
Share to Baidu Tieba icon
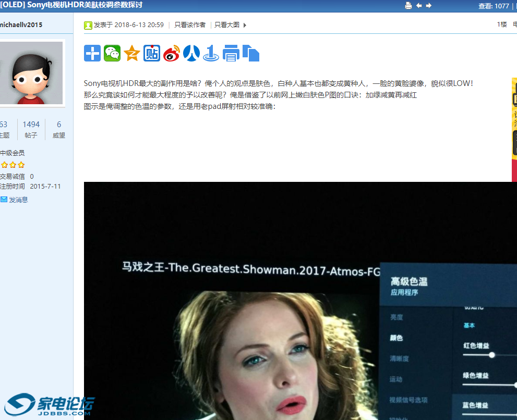click(152, 53)
